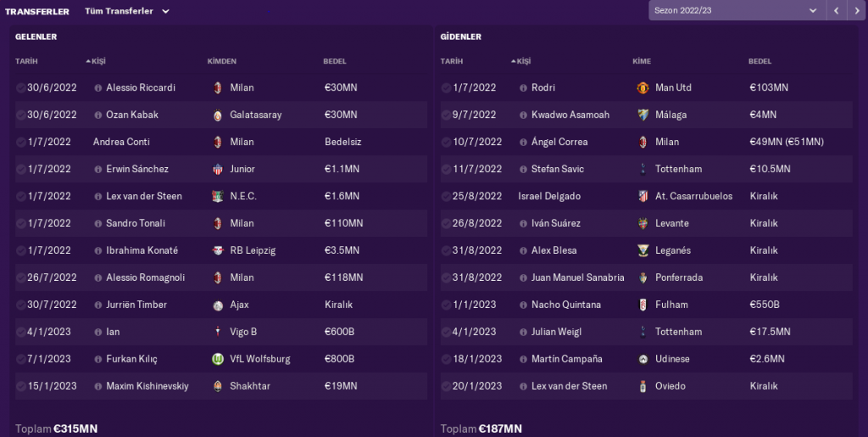Sort incoming transfers by the KİMDEN column
Screen dimensions: 868x437
(221, 61)
